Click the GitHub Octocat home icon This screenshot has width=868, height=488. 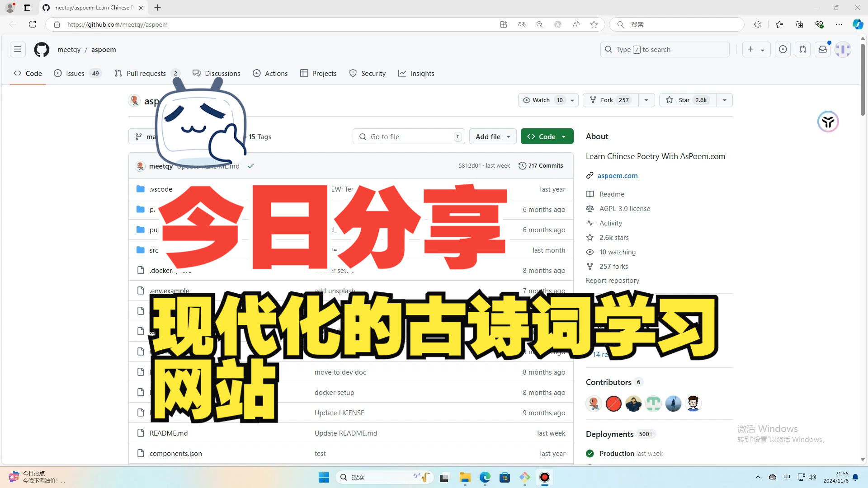pyautogui.click(x=41, y=49)
